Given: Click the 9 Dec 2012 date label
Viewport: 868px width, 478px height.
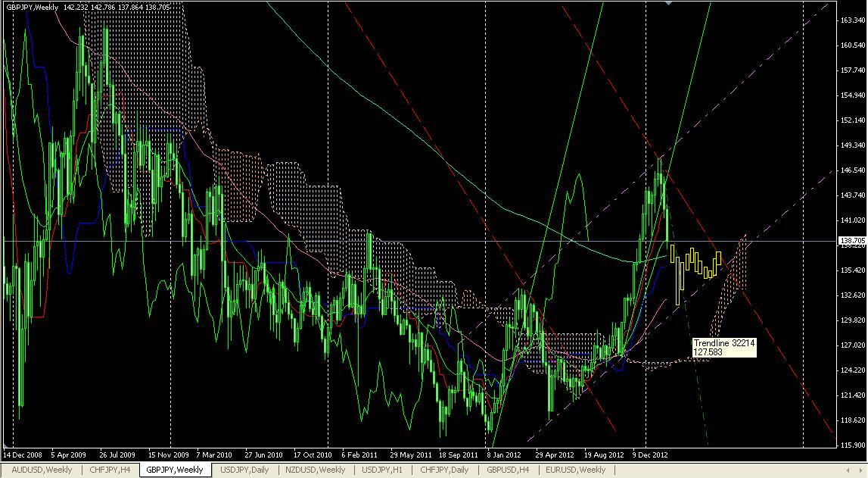Looking at the screenshot, I should 651,455.
